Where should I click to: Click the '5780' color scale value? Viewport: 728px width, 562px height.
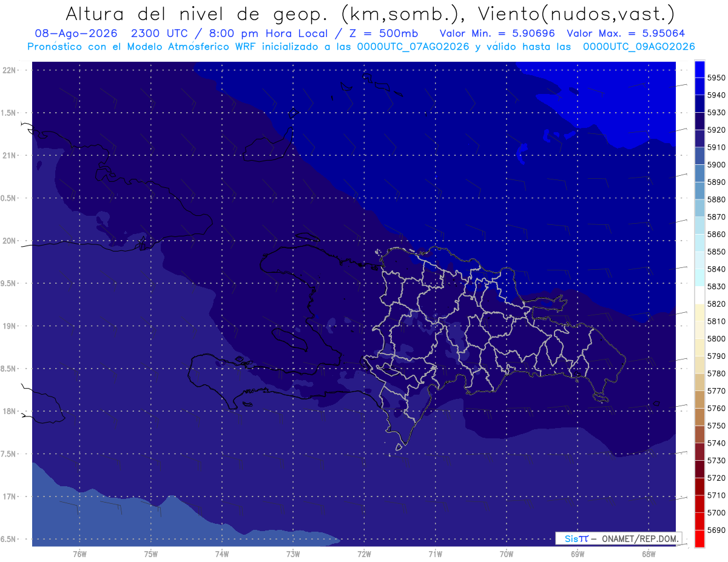click(x=716, y=373)
